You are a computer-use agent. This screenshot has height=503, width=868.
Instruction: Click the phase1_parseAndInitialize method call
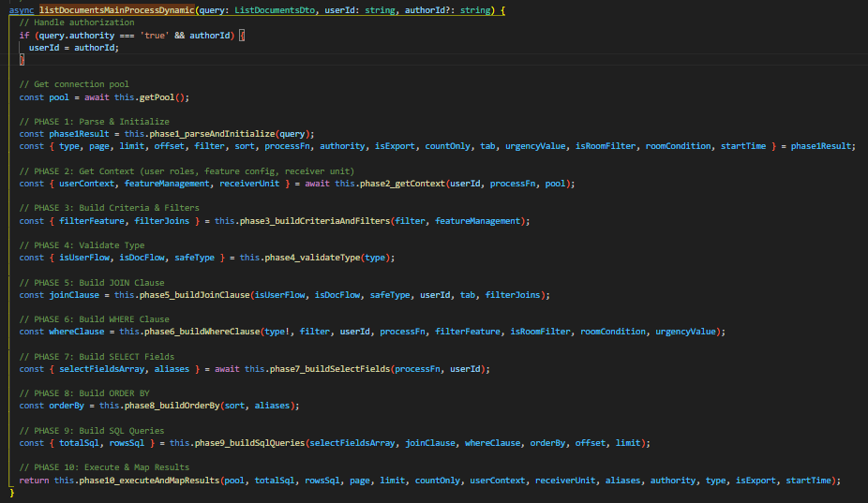(x=215, y=133)
